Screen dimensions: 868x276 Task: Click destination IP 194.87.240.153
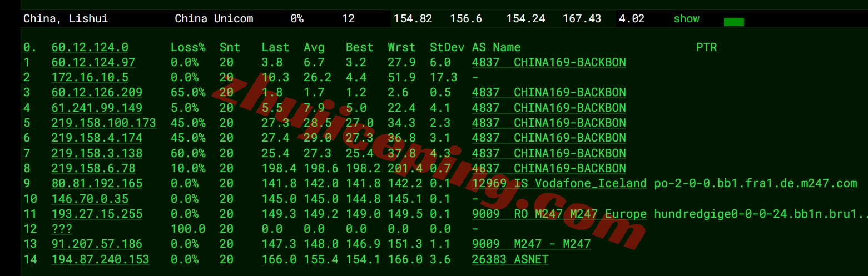(x=100, y=259)
